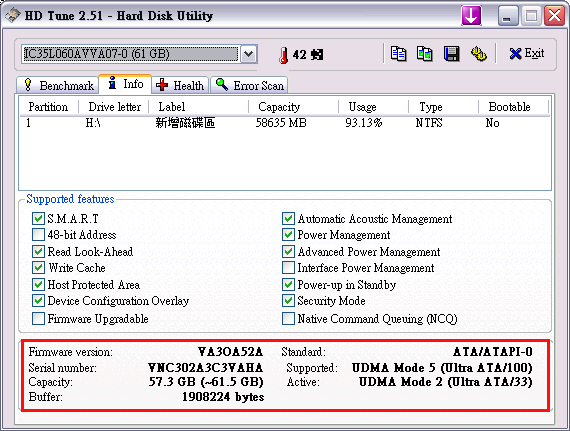This screenshot has height=431, width=570.
Task: Toggle the Native Command Queuing (NCQ) checkbox
Action: pos(288,318)
